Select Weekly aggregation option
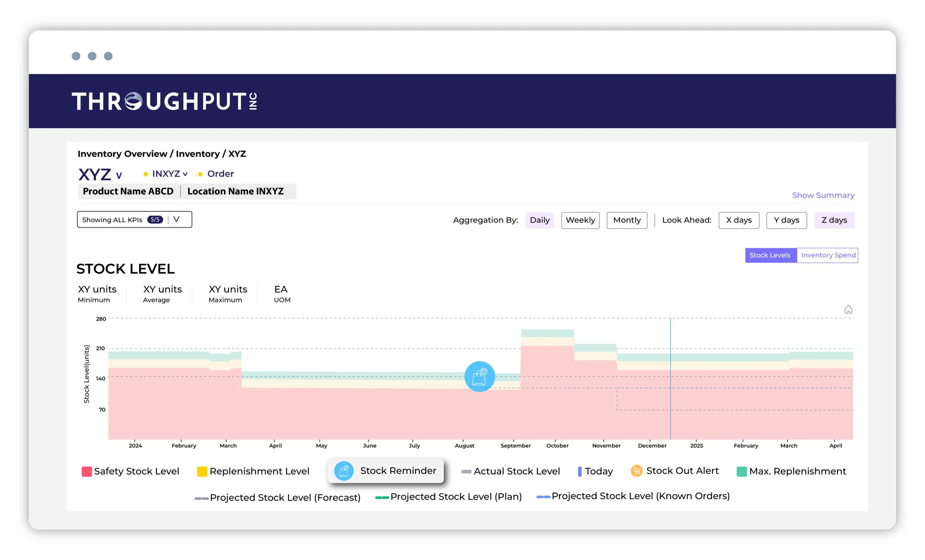 (580, 220)
